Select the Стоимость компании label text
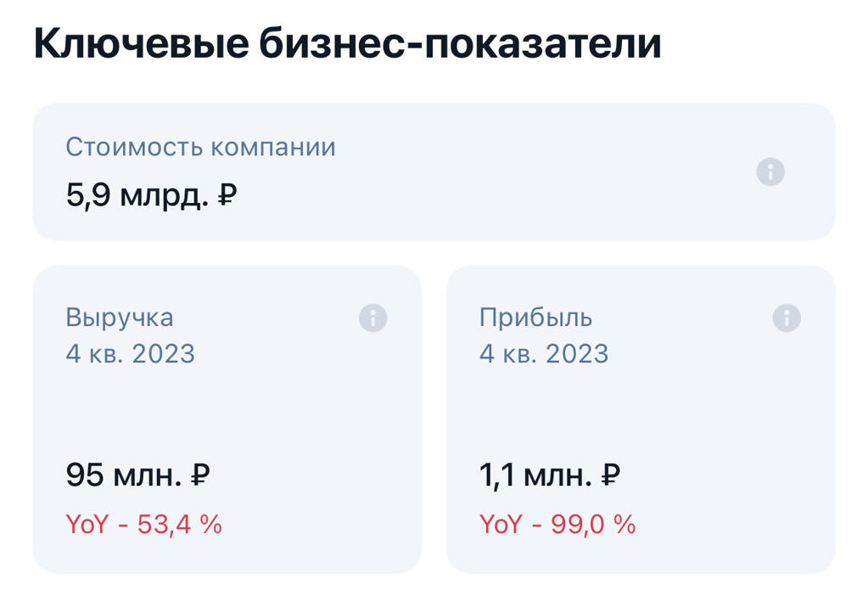868x613 pixels. click(x=200, y=147)
